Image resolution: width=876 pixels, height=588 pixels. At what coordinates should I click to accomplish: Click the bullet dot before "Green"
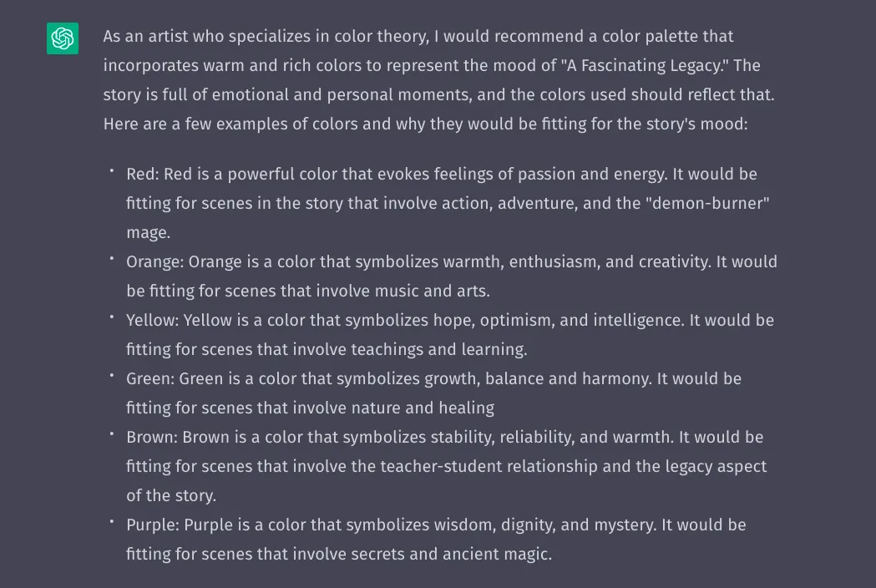point(111,375)
